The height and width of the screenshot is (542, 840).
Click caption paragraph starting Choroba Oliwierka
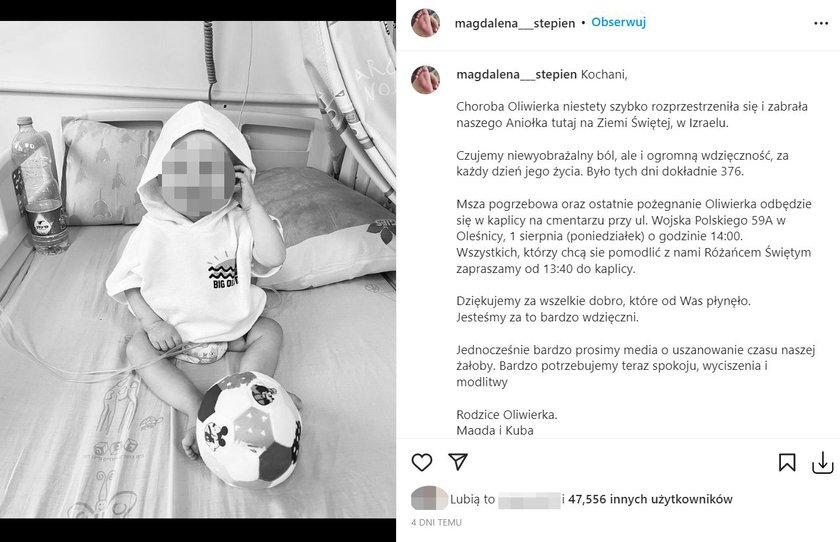coord(632,115)
